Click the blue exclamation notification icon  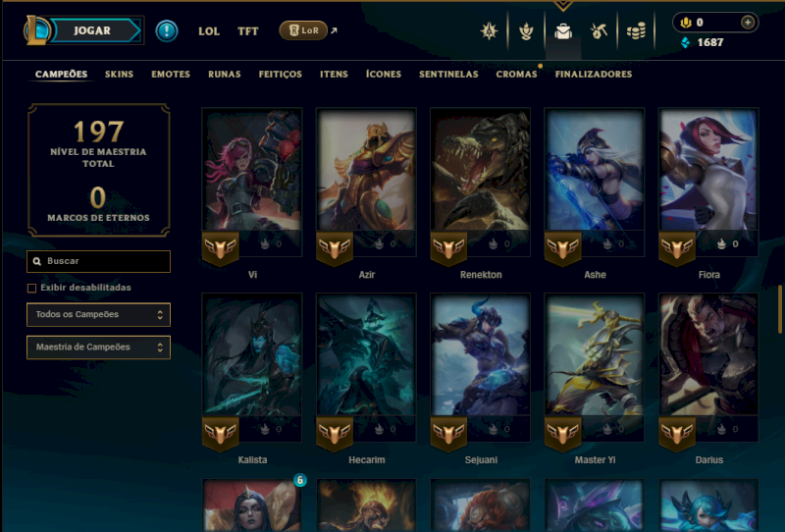click(x=167, y=30)
